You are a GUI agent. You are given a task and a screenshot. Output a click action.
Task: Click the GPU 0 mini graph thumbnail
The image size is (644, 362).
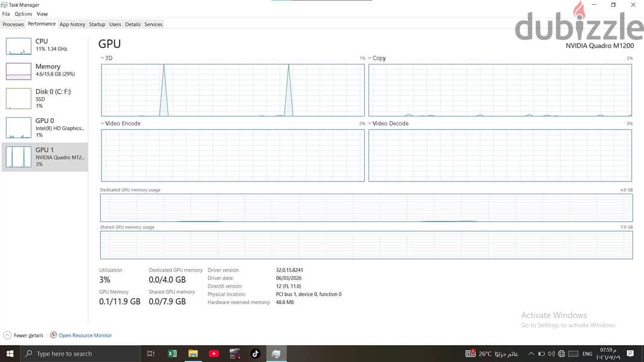coord(19,127)
